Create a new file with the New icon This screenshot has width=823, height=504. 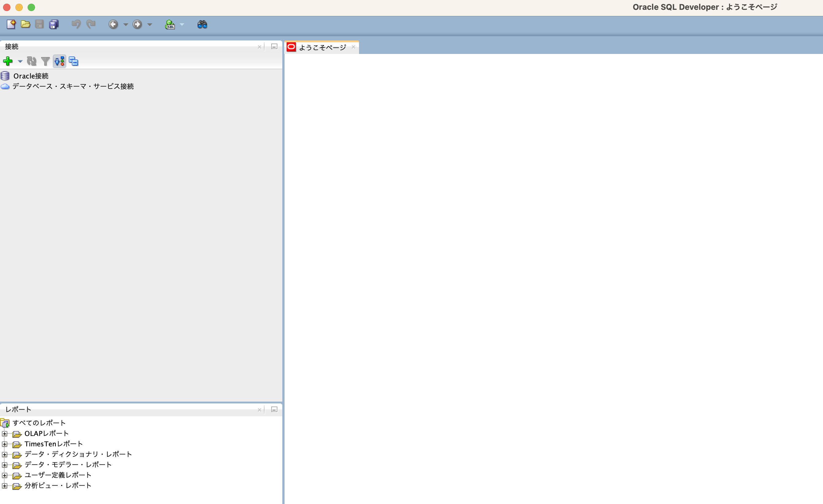[x=11, y=24]
